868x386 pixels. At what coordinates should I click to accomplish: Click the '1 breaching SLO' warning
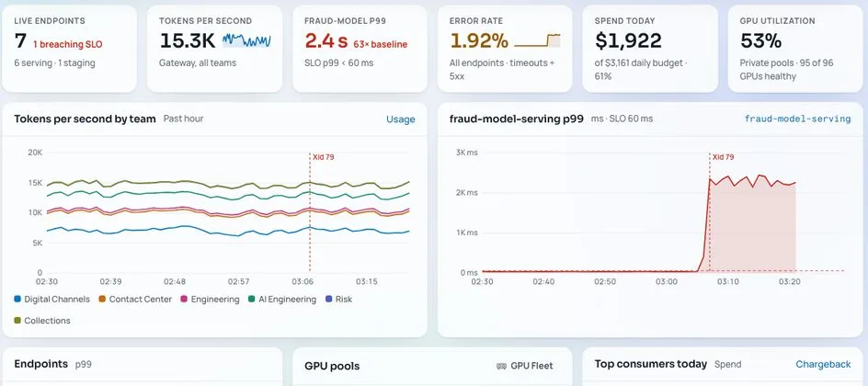(67, 44)
